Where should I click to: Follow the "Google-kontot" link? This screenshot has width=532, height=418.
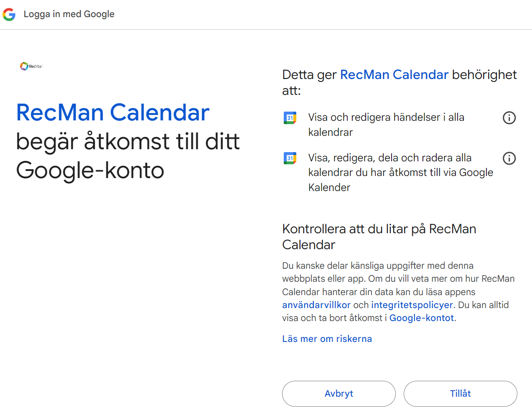tap(422, 318)
